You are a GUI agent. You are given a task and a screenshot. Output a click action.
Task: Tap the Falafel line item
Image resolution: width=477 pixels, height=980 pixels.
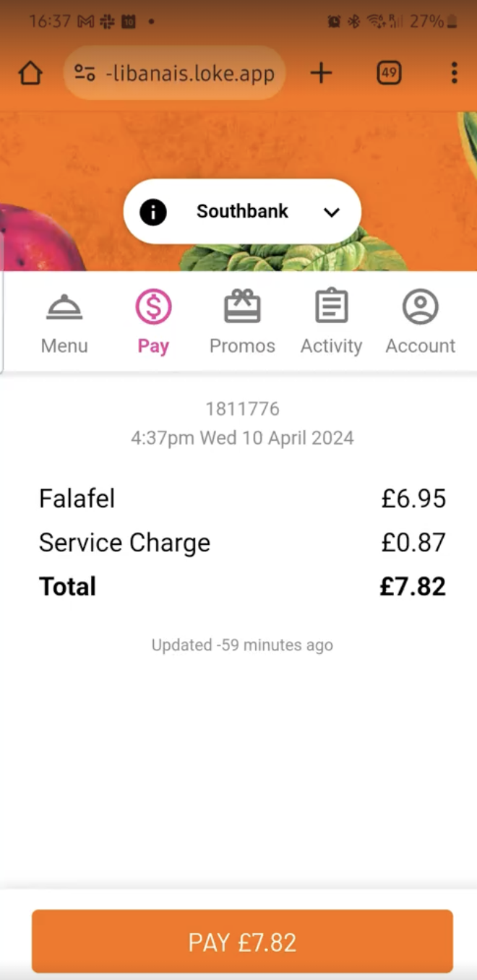tap(242, 499)
